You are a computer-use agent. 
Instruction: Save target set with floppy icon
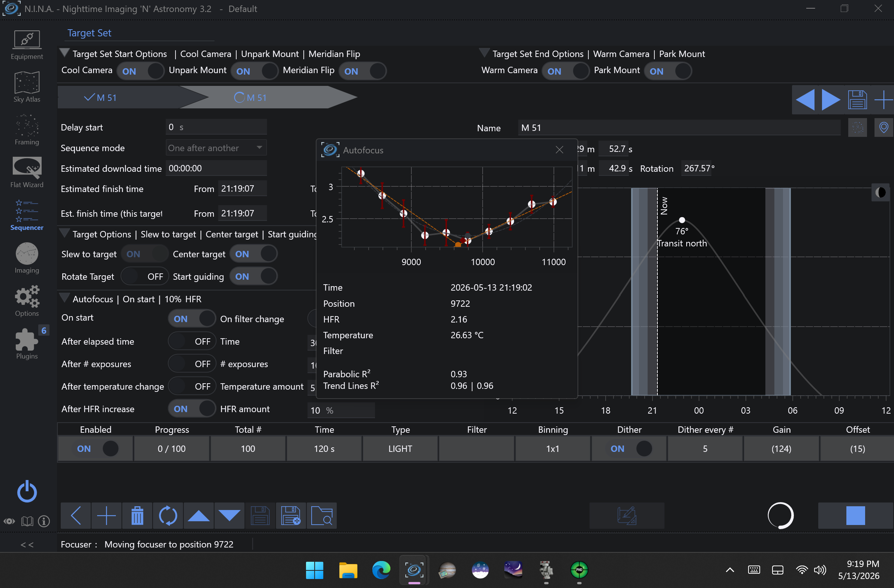858,100
